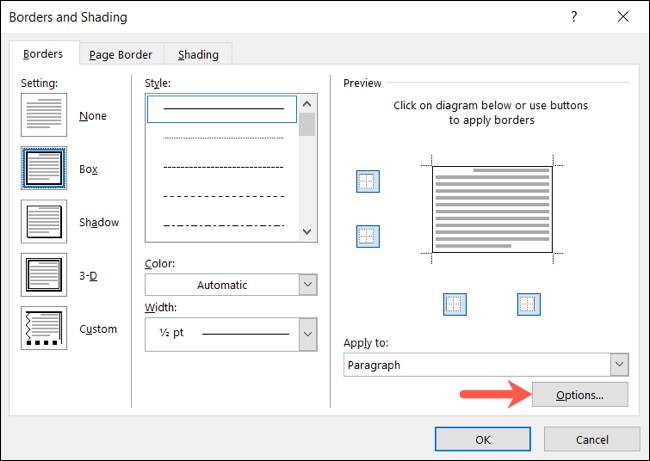Toggle the bottom border button in Preview
The width and height of the screenshot is (650, 461).
tap(368, 236)
